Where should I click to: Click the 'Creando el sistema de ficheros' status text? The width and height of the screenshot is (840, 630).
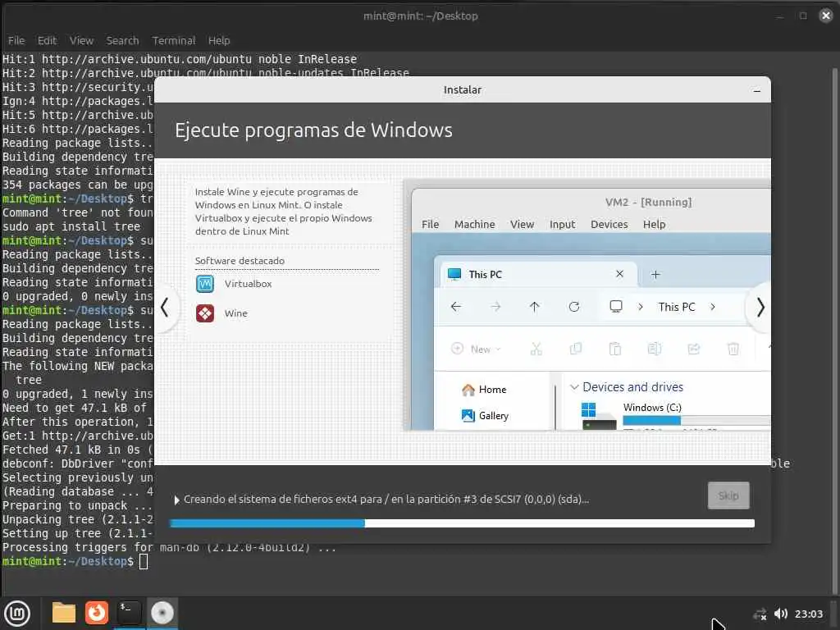pyautogui.click(x=386, y=500)
